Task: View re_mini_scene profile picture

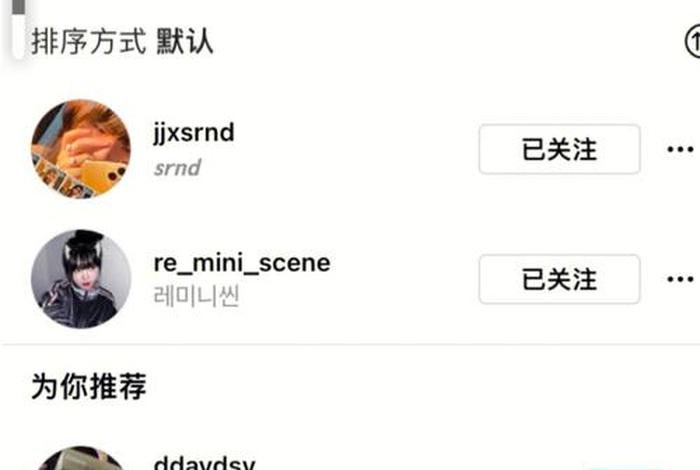Action: pos(81,279)
